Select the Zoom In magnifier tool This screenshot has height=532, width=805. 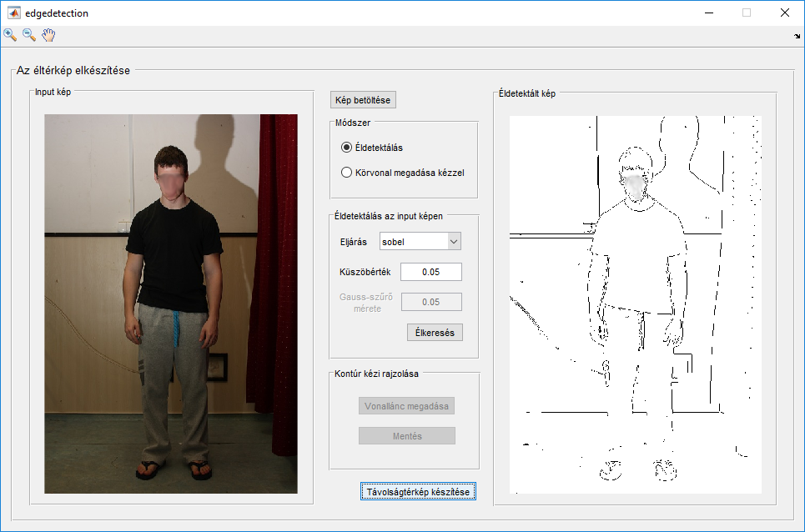pos(10,35)
